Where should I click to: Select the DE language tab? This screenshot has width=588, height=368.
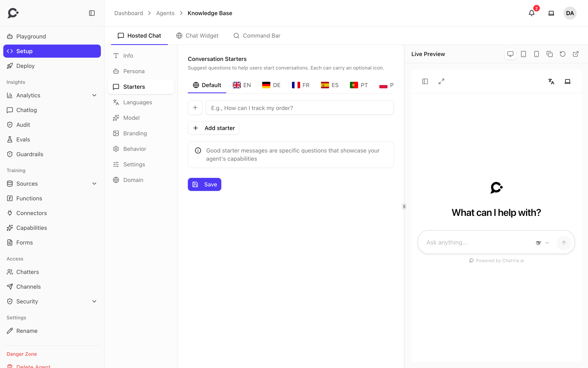(x=271, y=85)
